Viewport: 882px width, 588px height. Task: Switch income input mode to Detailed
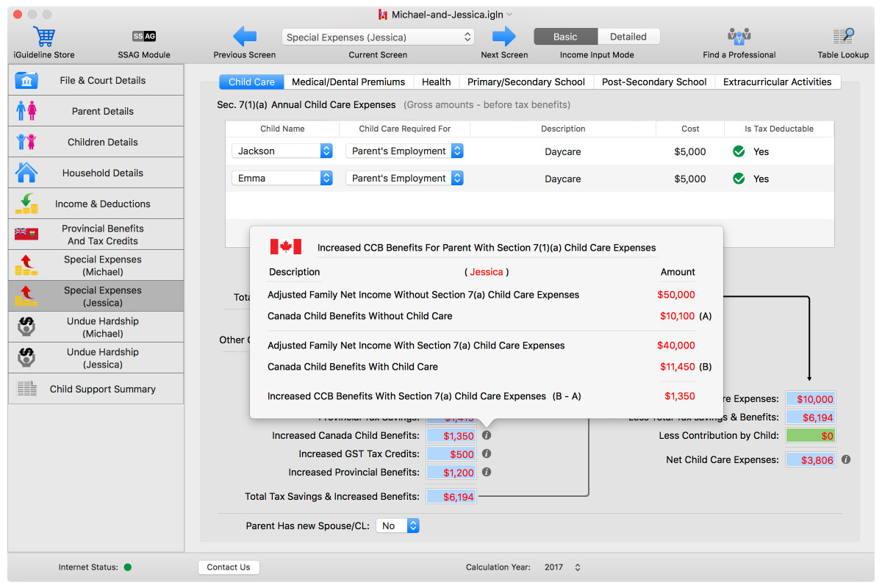click(628, 37)
